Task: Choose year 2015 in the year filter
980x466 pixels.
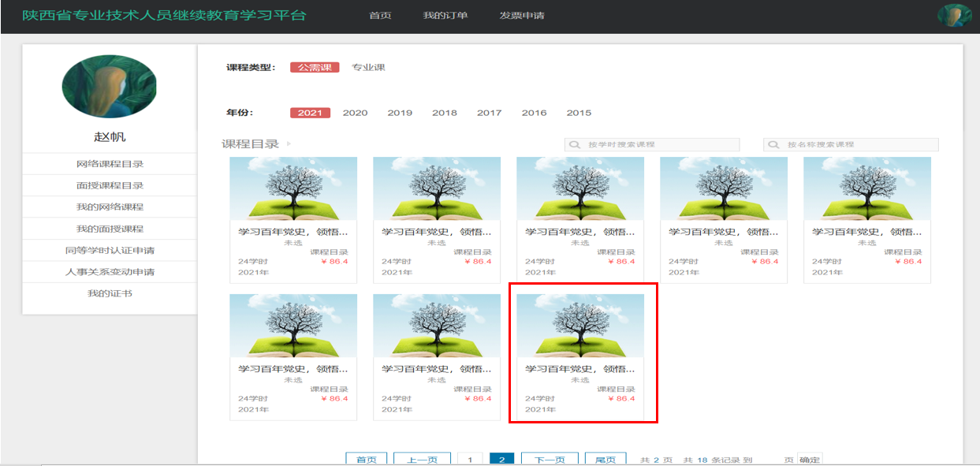Action: 579,113
